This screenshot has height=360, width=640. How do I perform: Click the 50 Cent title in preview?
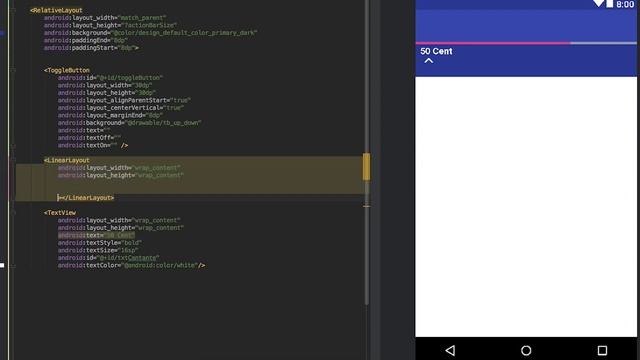click(x=436, y=51)
